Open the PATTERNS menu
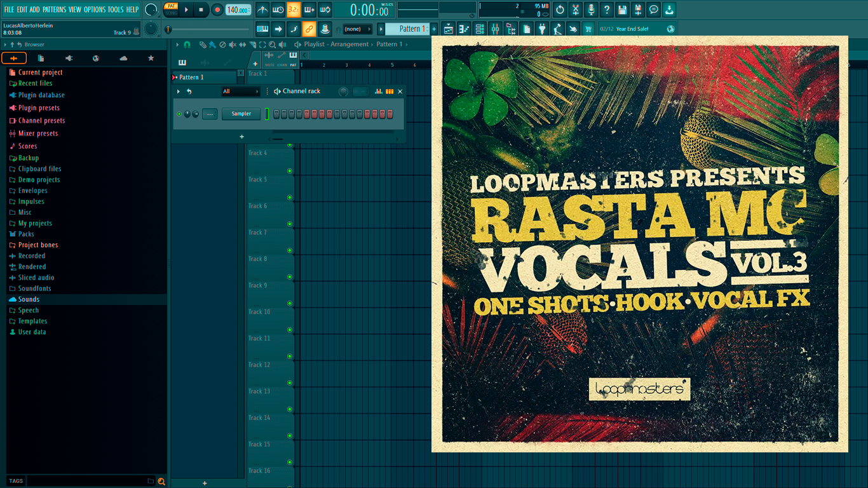 (x=54, y=10)
